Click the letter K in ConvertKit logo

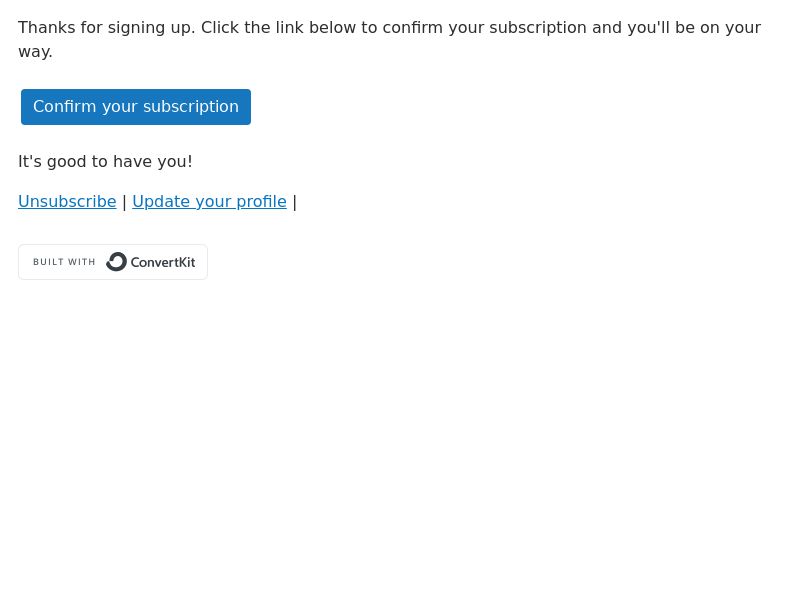(184, 262)
